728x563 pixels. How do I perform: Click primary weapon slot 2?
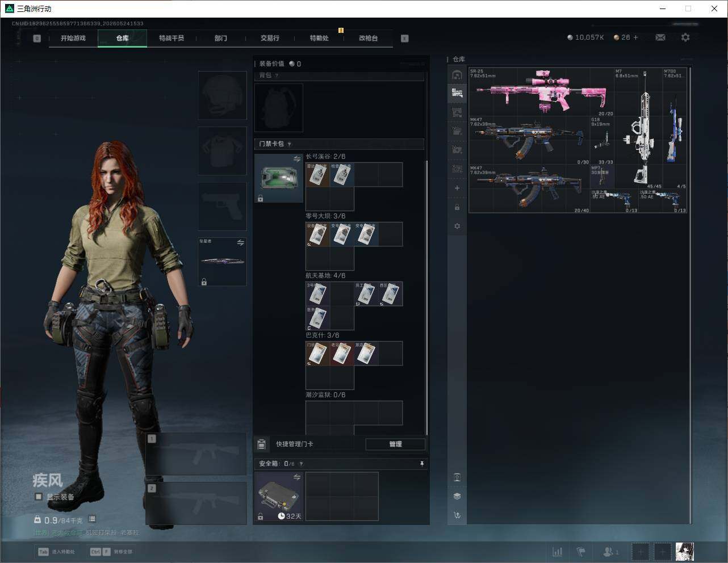pyautogui.click(x=196, y=503)
